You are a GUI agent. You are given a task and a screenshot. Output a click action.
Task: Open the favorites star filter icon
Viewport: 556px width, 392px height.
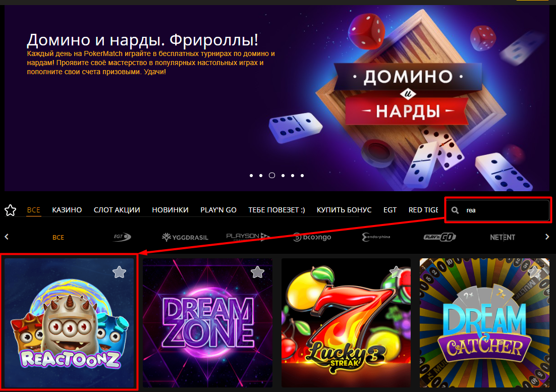click(x=10, y=210)
